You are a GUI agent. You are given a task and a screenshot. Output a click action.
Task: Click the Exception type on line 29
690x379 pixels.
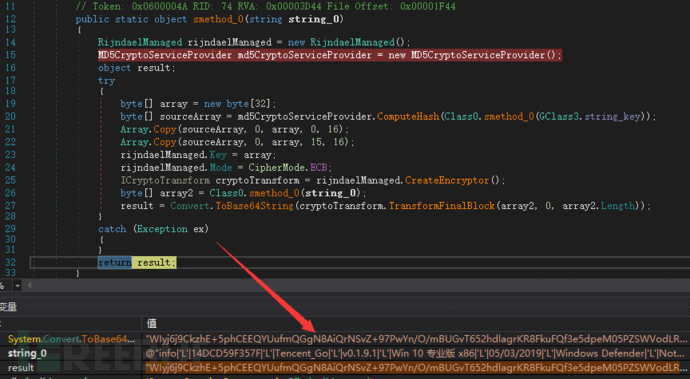pos(162,229)
